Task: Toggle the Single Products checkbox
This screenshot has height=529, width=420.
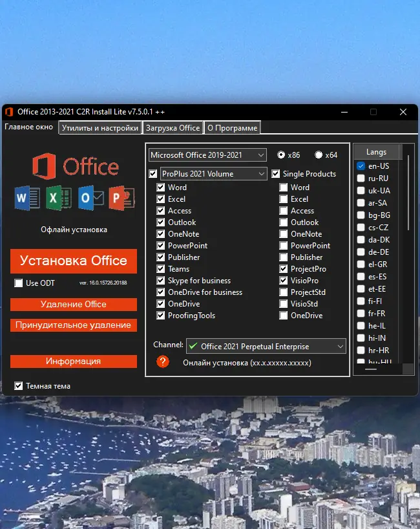Action: point(276,174)
